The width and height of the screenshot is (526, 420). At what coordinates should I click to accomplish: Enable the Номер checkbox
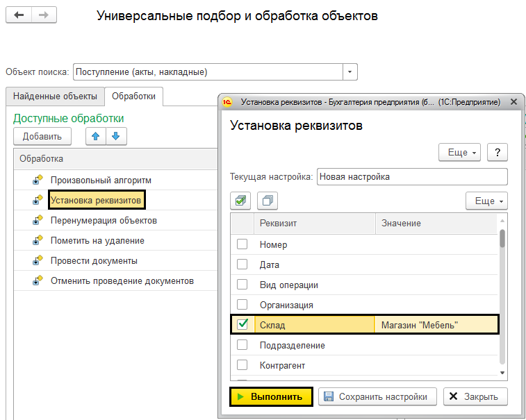pos(242,244)
